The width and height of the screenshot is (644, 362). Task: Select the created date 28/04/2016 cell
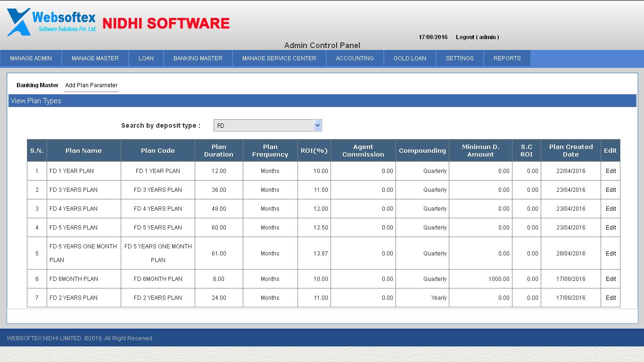(571, 254)
